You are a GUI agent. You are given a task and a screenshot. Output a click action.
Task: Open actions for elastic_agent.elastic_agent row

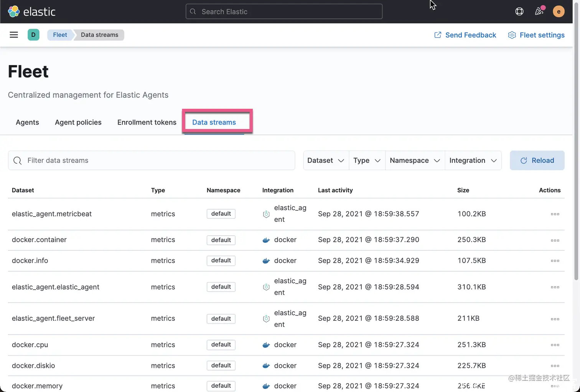[555, 287]
